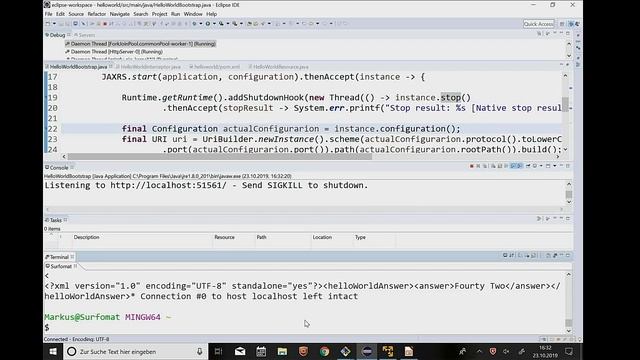Image resolution: width=640 pixels, height=360 pixels.
Task: Select Daemon Thread HttpServer-0 row
Action: [x=114, y=52]
